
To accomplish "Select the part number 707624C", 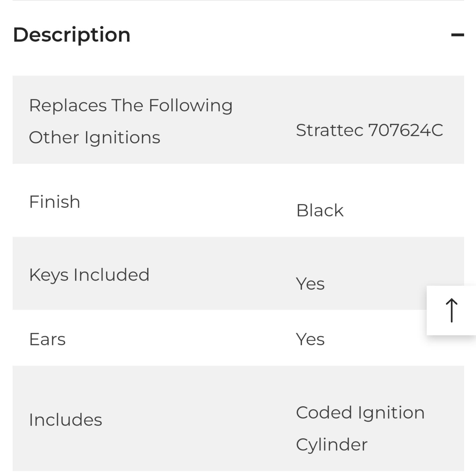I will point(405,130).
